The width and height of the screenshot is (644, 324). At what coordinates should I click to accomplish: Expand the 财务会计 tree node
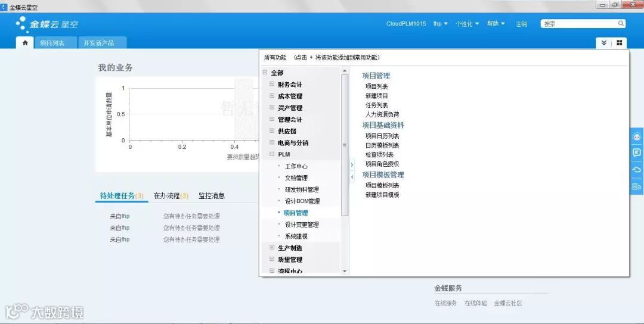click(x=271, y=84)
